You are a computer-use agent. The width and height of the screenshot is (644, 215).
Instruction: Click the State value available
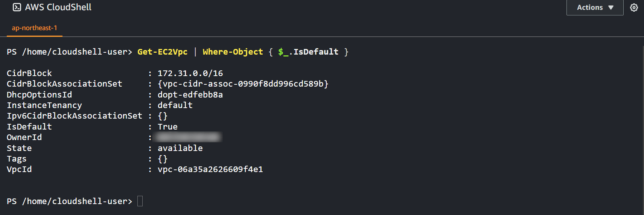pos(180,148)
